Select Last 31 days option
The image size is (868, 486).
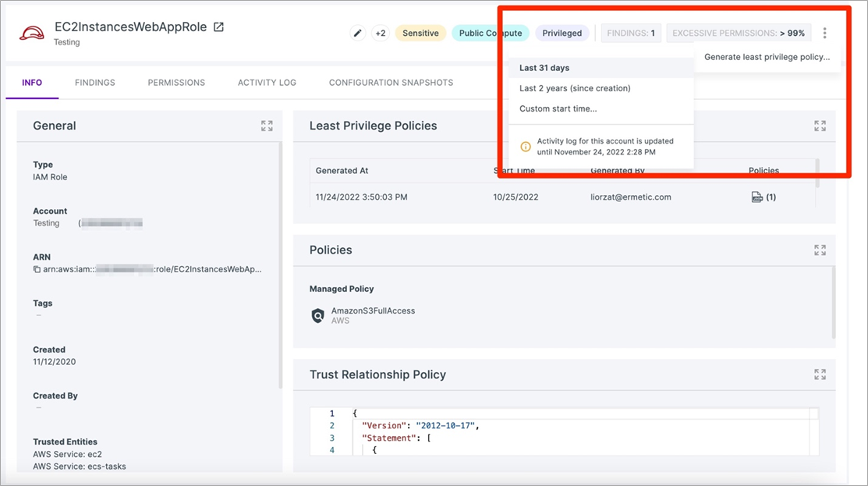(546, 68)
